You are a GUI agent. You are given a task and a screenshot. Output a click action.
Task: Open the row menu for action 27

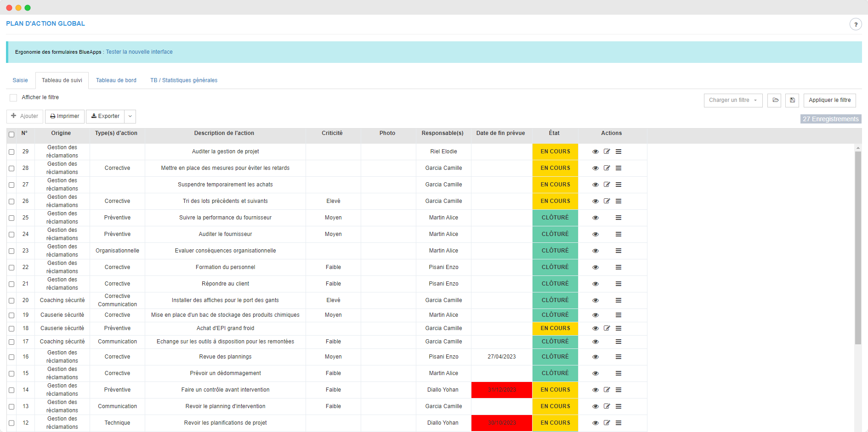pos(618,185)
